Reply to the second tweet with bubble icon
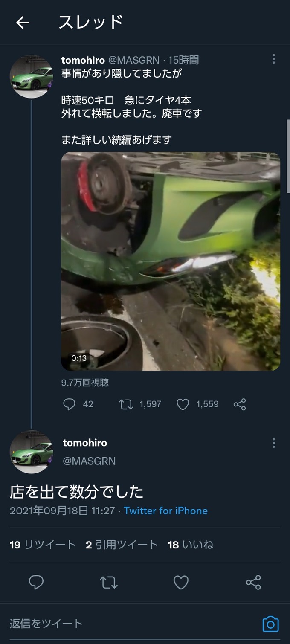The height and width of the screenshot is (644, 290). (36, 582)
